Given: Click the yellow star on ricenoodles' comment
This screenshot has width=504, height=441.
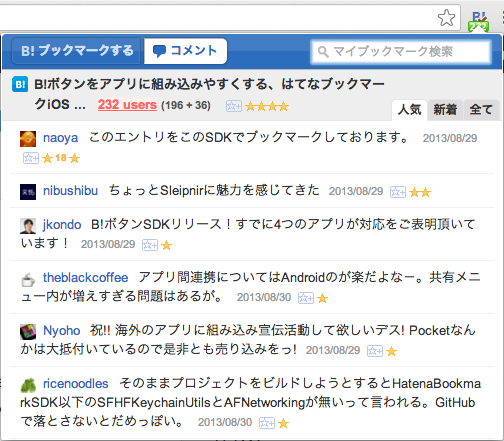Looking at the screenshot, I should click(283, 423).
